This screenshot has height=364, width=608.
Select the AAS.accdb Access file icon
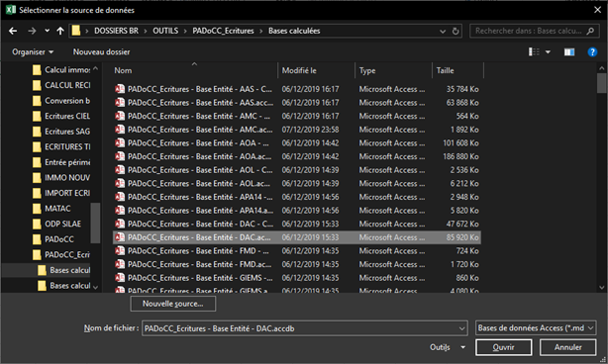point(120,103)
